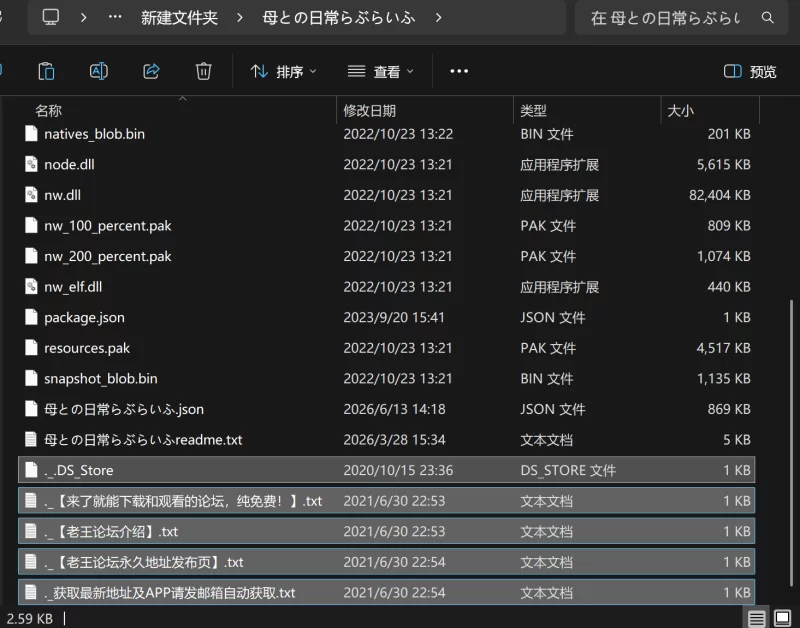The height and width of the screenshot is (628, 800).
Task: Click file icon of nw.dll
Action: 31,195
